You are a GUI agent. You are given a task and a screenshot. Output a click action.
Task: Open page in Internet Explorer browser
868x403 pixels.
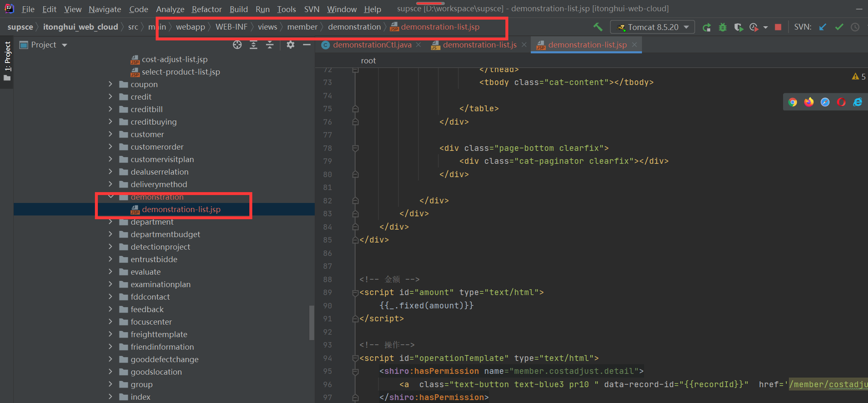tap(858, 102)
